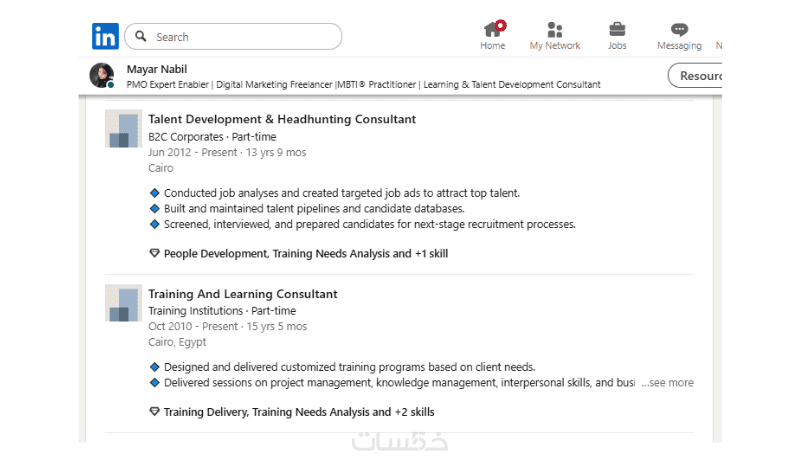Click the Training Institutions company logo
Screen dimensions: 800x460
click(124, 303)
